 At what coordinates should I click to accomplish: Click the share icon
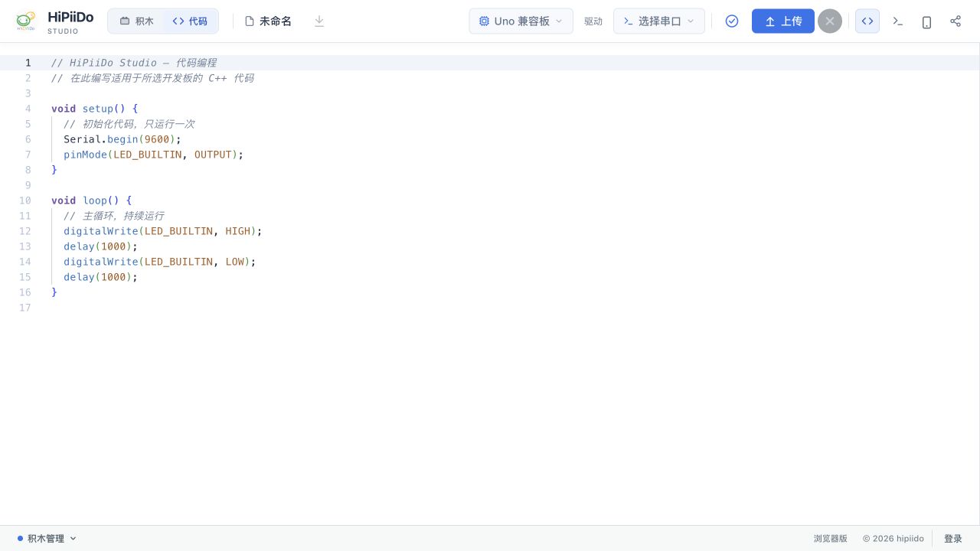pyautogui.click(x=955, y=21)
